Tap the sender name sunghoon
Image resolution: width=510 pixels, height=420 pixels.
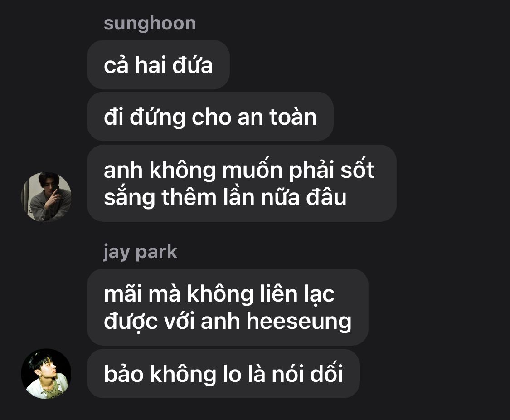(150, 24)
